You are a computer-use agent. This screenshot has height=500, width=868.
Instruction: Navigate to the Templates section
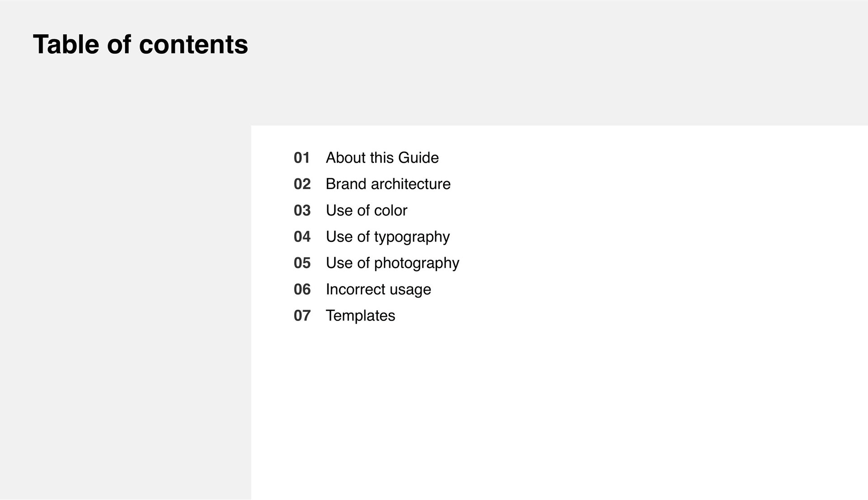click(360, 316)
